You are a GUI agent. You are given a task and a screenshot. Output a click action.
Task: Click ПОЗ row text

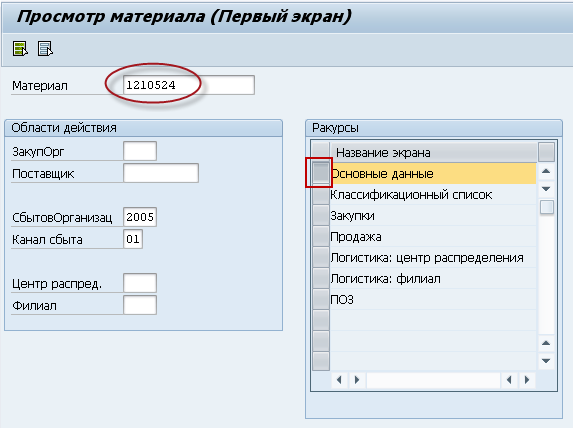(342, 300)
